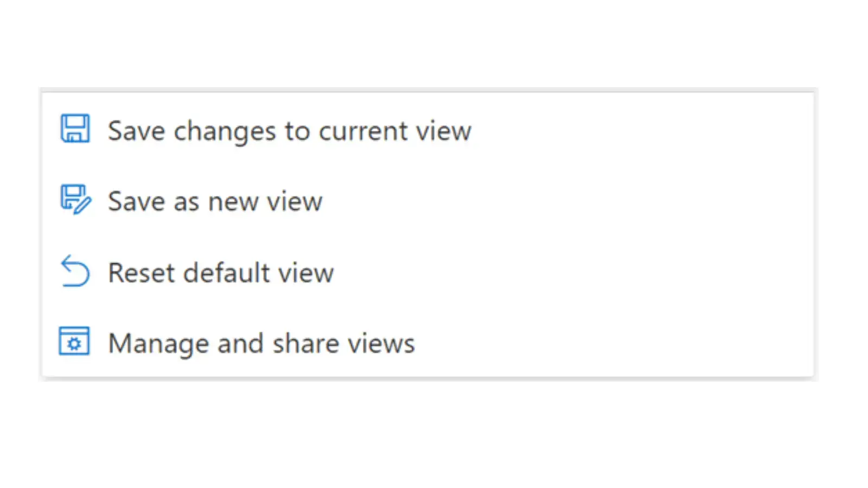Select Save changes to current view
The width and height of the screenshot is (868, 488).
(427, 130)
